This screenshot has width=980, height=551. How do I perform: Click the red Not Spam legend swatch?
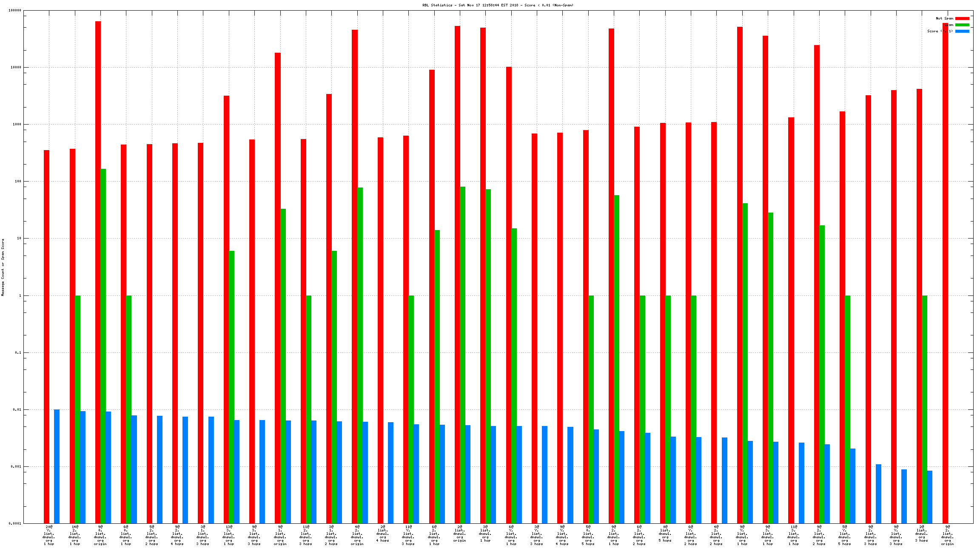(962, 19)
